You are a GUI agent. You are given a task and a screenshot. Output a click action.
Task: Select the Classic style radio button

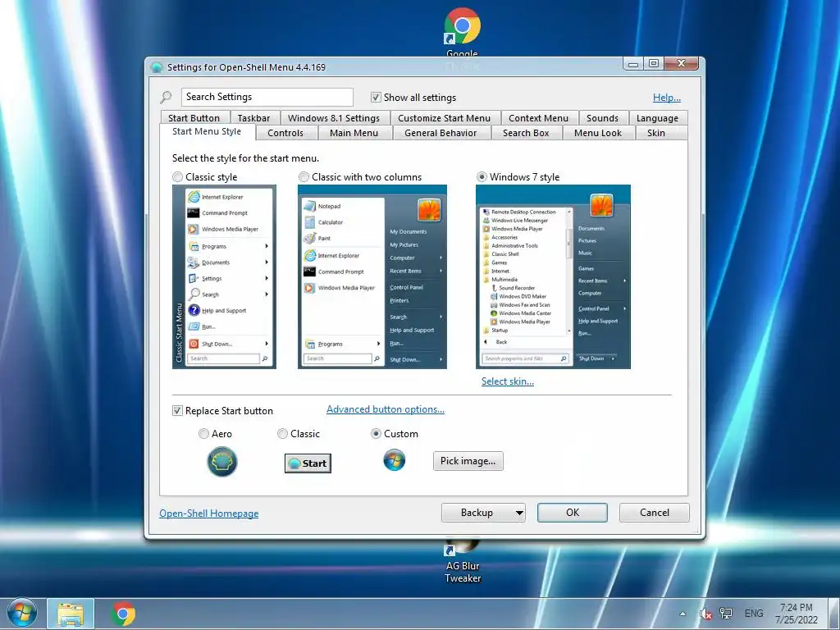pos(177,177)
